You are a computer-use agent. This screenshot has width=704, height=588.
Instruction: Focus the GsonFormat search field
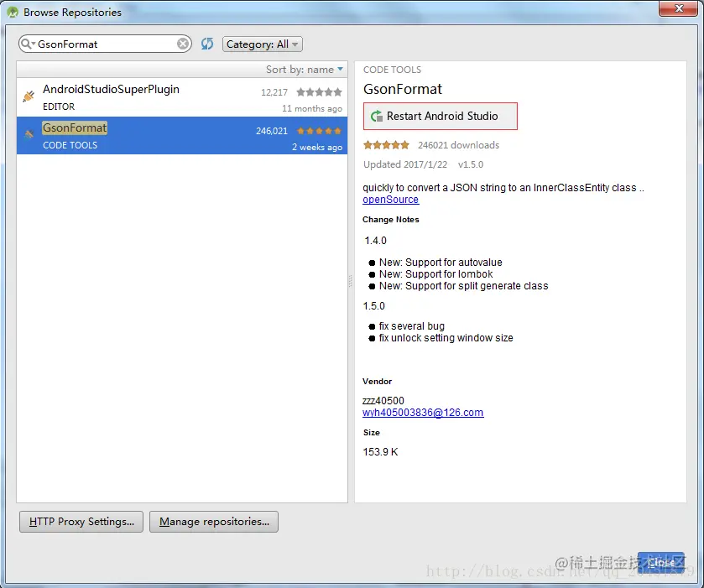[x=106, y=44]
